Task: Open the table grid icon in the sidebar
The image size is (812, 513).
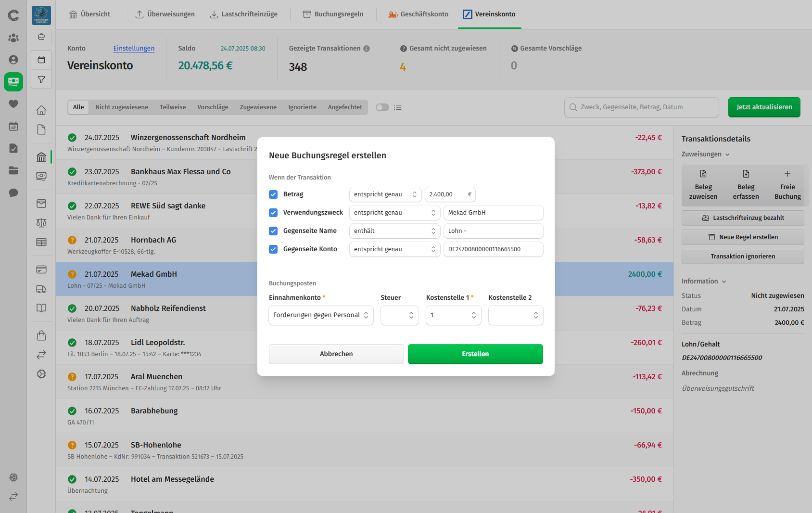Action: [41, 242]
